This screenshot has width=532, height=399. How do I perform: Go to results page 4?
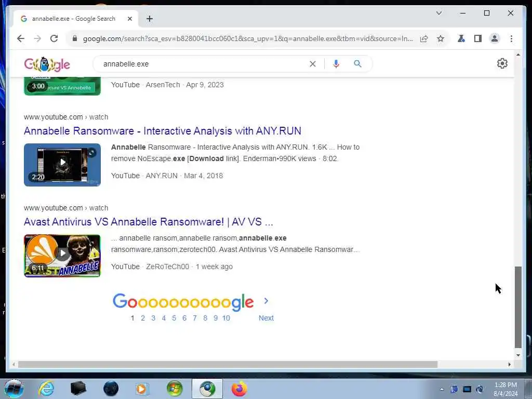[164, 318]
